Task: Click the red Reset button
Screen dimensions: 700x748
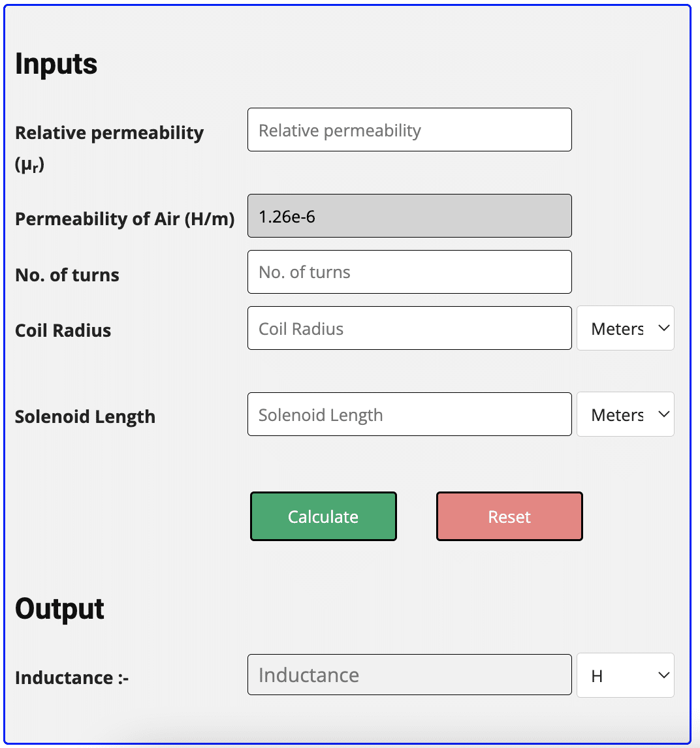Action: (509, 516)
